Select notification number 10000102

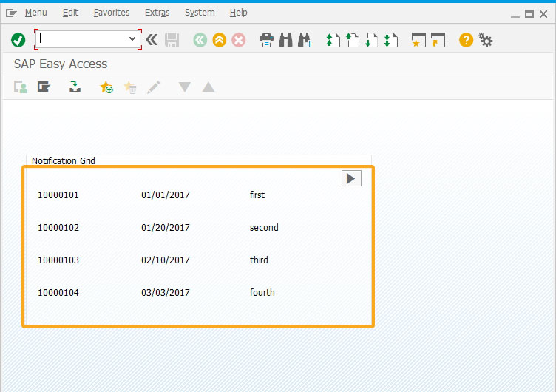coord(58,227)
